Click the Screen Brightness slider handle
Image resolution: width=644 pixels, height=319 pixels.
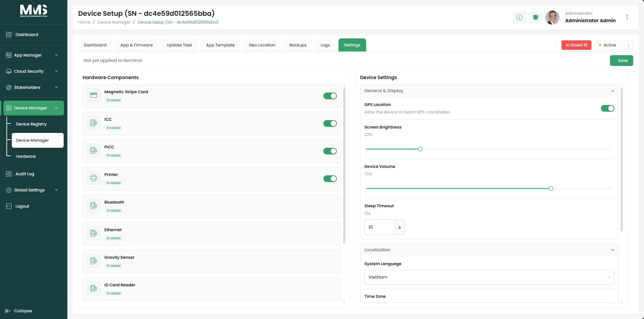(420, 149)
